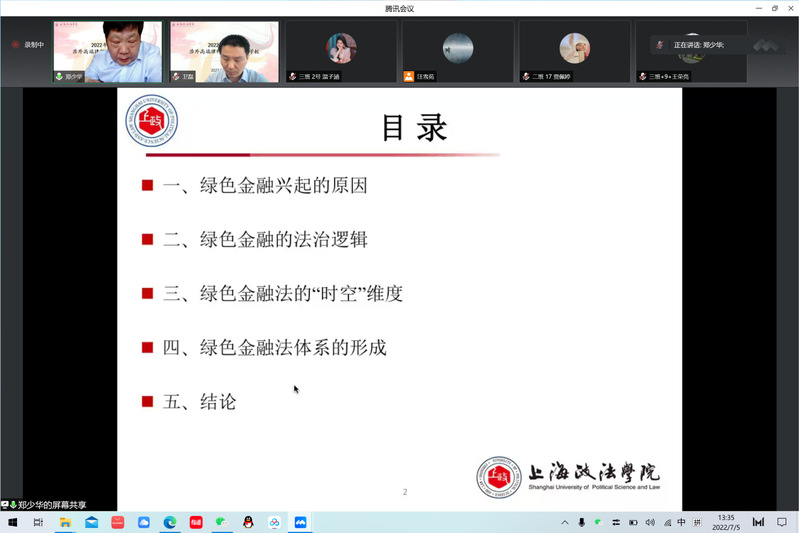Open the clock and date flyout
This screenshot has height=533, width=799.
[726, 522]
